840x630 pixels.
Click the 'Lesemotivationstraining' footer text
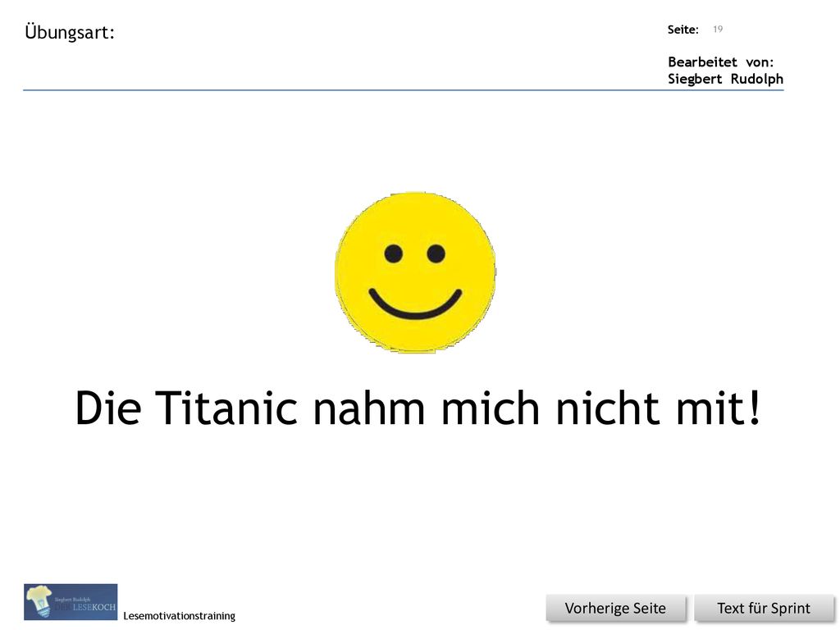(x=179, y=616)
